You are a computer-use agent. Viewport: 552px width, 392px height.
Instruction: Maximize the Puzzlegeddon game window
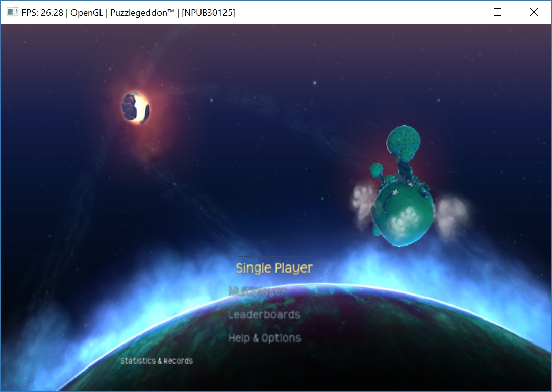(498, 12)
